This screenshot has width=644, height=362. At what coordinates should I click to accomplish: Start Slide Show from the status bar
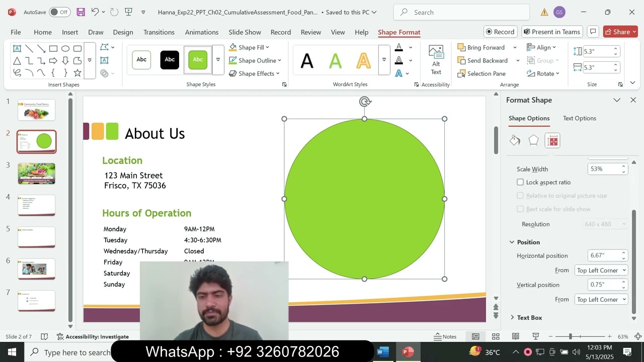pyautogui.click(x=536, y=336)
